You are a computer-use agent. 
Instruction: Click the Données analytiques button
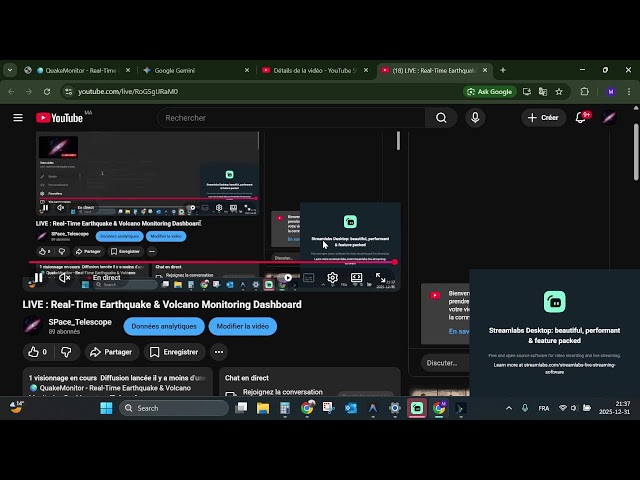click(164, 326)
